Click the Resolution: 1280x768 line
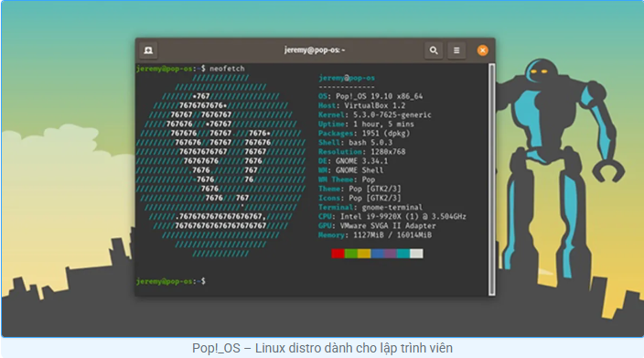The height and width of the screenshot is (358, 644). [x=362, y=152]
